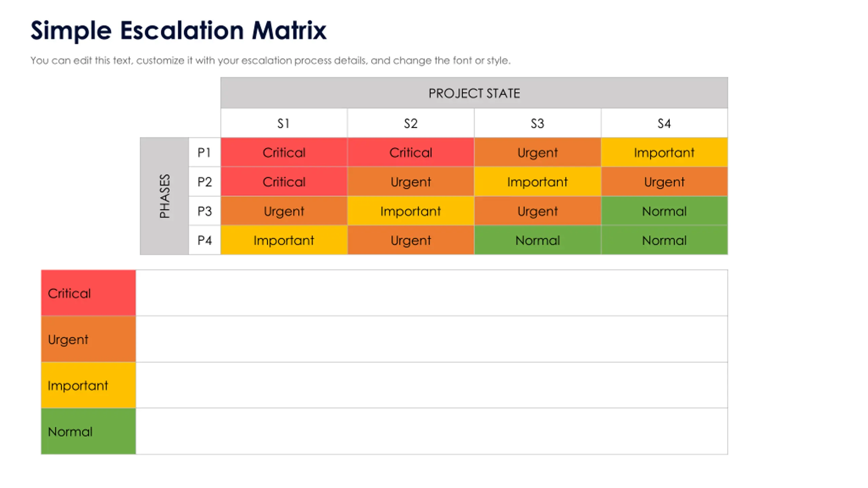Click the S4 column header

click(664, 123)
